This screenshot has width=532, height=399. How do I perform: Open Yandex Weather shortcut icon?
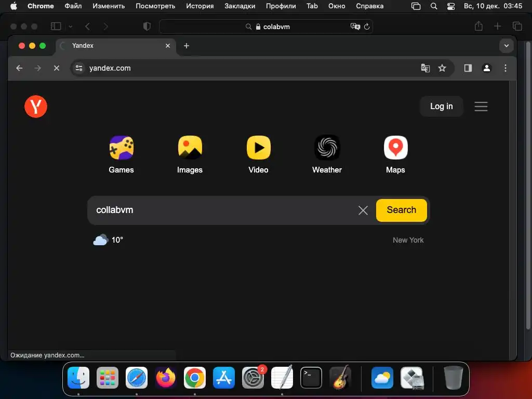327,148
